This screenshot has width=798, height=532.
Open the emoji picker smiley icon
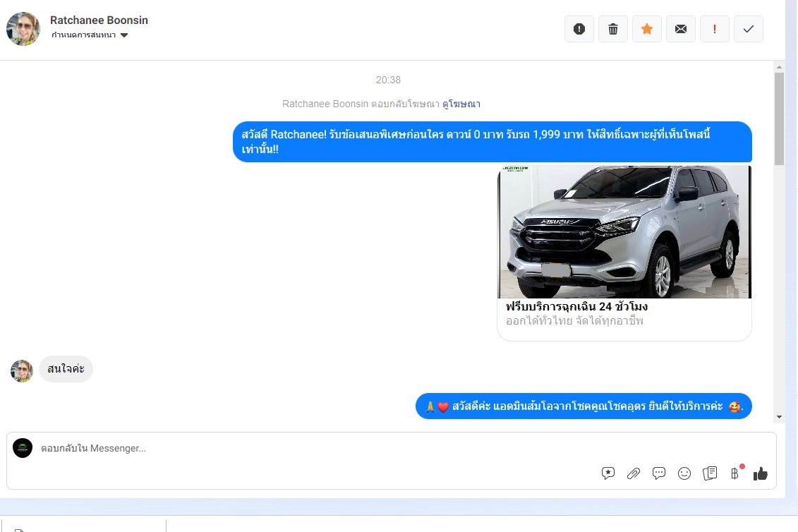tap(684, 473)
